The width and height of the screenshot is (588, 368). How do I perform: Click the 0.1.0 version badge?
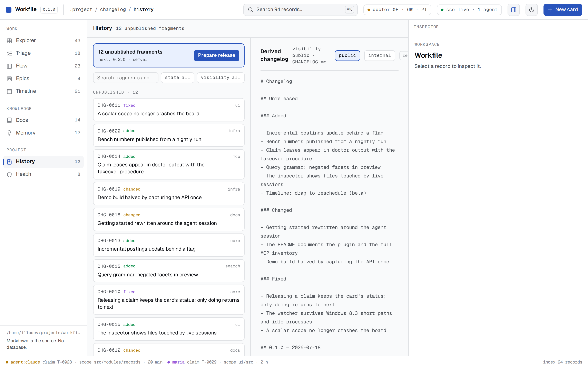tap(49, 9)
